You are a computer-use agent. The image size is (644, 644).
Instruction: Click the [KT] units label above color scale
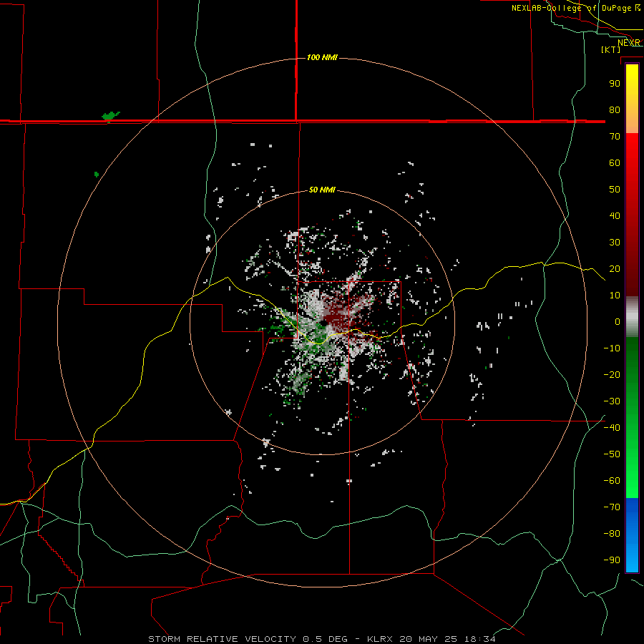coord(611,49)
